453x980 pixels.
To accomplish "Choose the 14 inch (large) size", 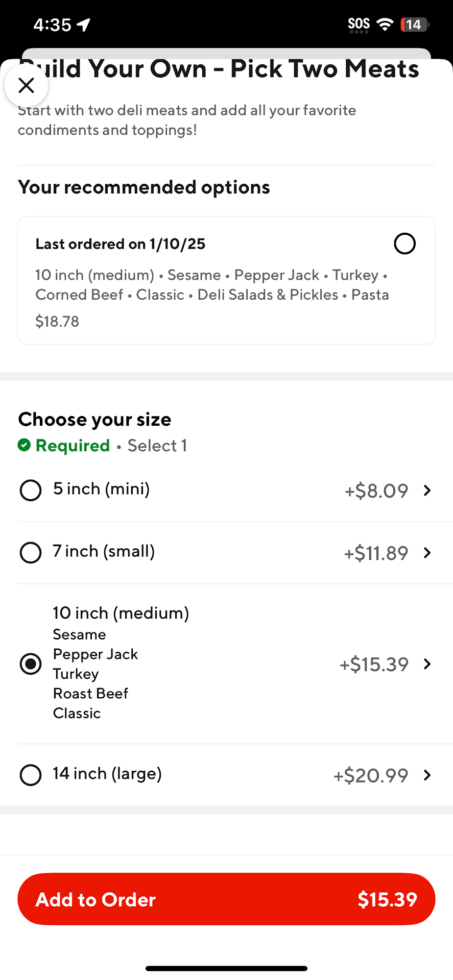I will click(x=31, y=775).
